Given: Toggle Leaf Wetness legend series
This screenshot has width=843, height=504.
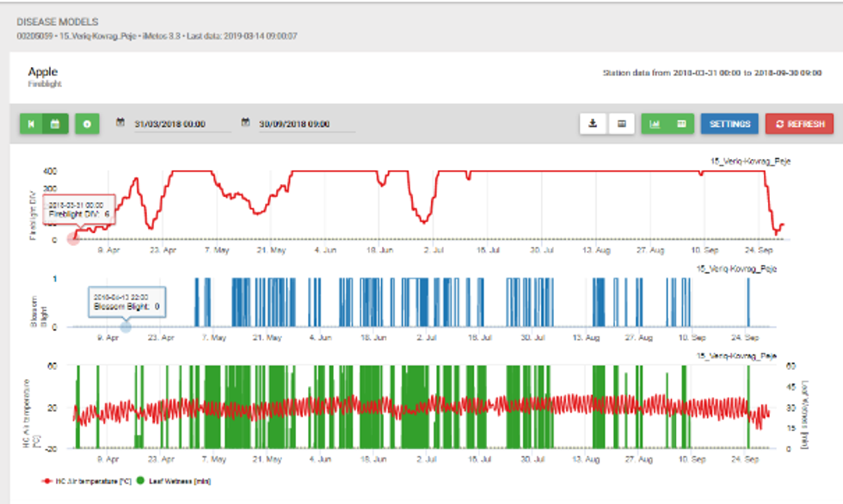Looking at the screenshot, I should click(184, 481).
